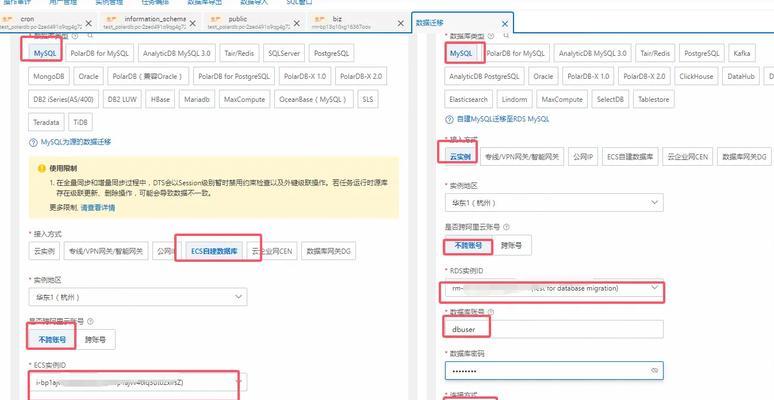774x400 pixels.
Task: Select PolarDB(兼容Oracle) database type
Action: [x=148, y=77]
